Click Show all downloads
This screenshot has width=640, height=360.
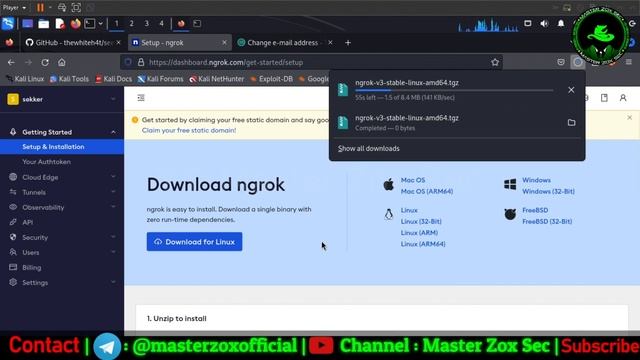click(x=369, y=149)
